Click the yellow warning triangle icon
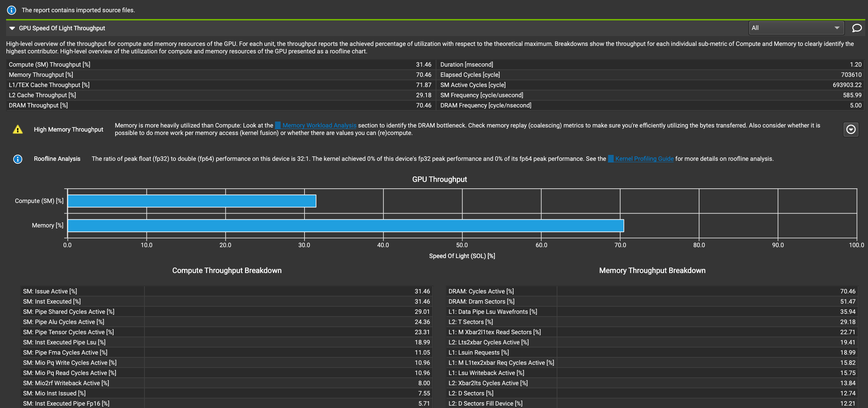 click(x=18, y=130)
